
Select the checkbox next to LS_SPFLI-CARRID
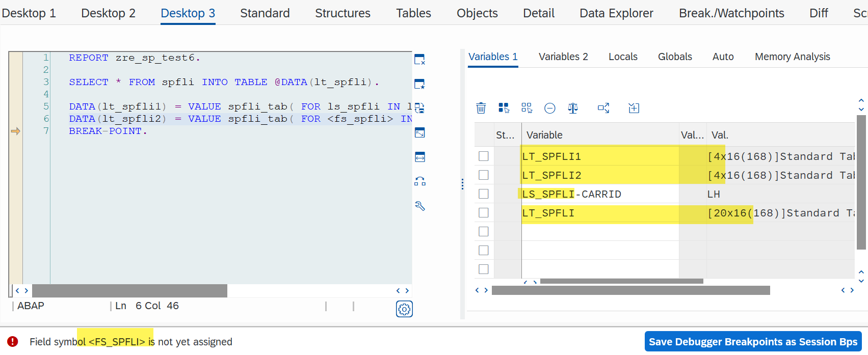coord(484,194)
